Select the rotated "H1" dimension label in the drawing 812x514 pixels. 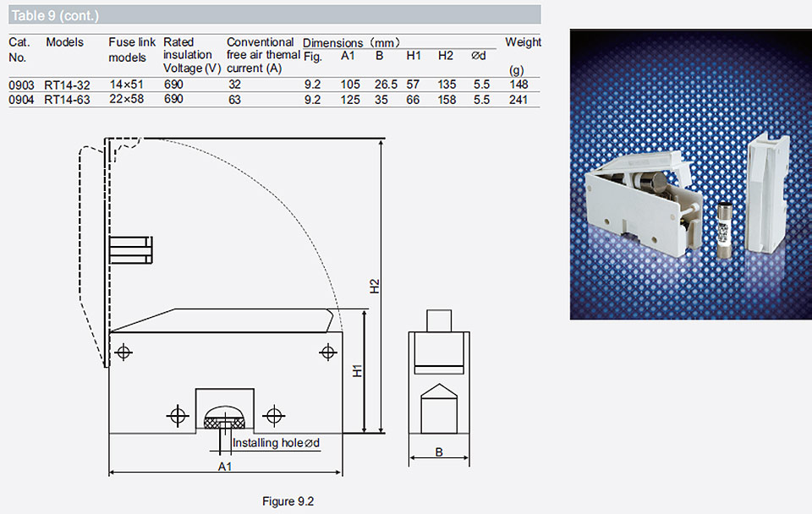click(x=357, y=370)
